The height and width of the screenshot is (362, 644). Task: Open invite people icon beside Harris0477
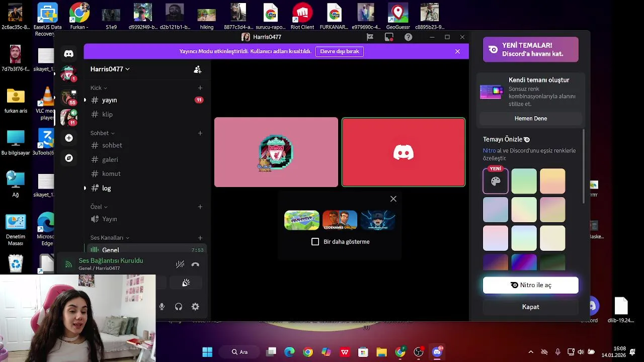pos(197,69)
